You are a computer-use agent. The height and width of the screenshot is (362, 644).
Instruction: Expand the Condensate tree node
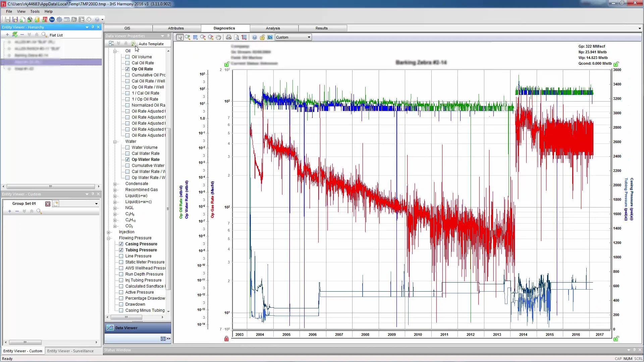(115, 184)
